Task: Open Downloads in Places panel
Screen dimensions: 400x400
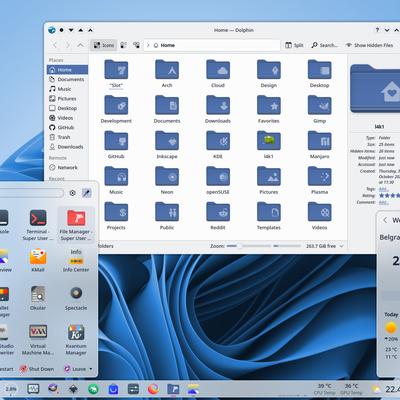Action: pos(67,147)
